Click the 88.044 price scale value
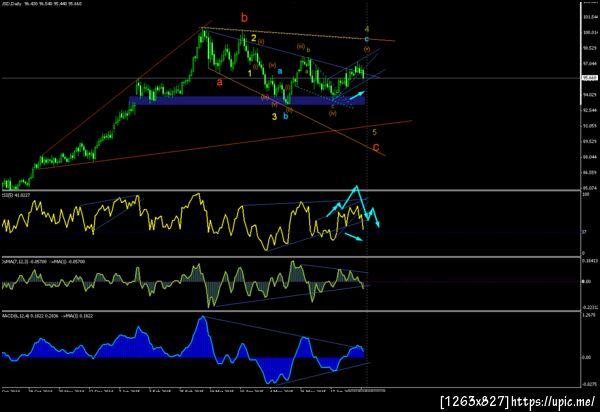600x412 pixels. (x=589, y=157)
